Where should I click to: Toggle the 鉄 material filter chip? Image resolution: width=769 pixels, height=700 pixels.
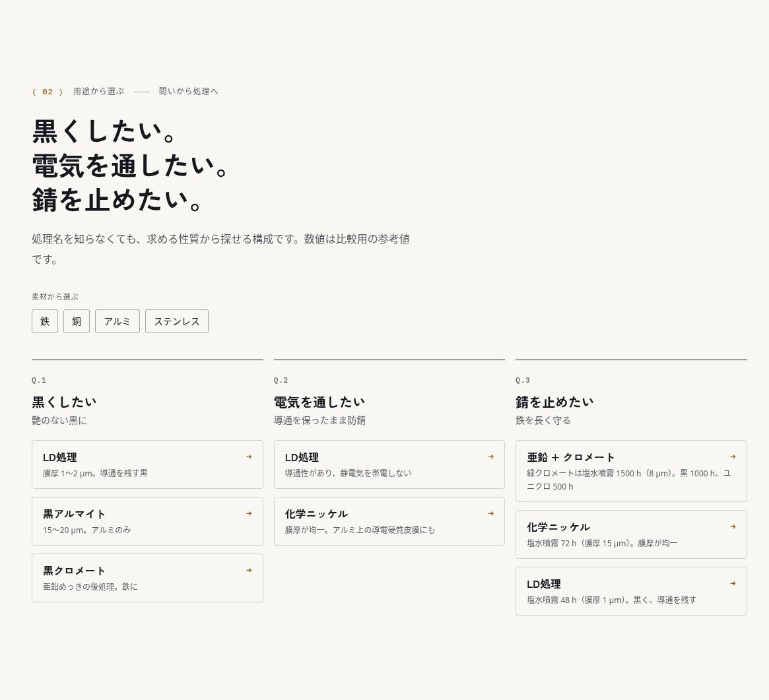[x=45, y=321]
